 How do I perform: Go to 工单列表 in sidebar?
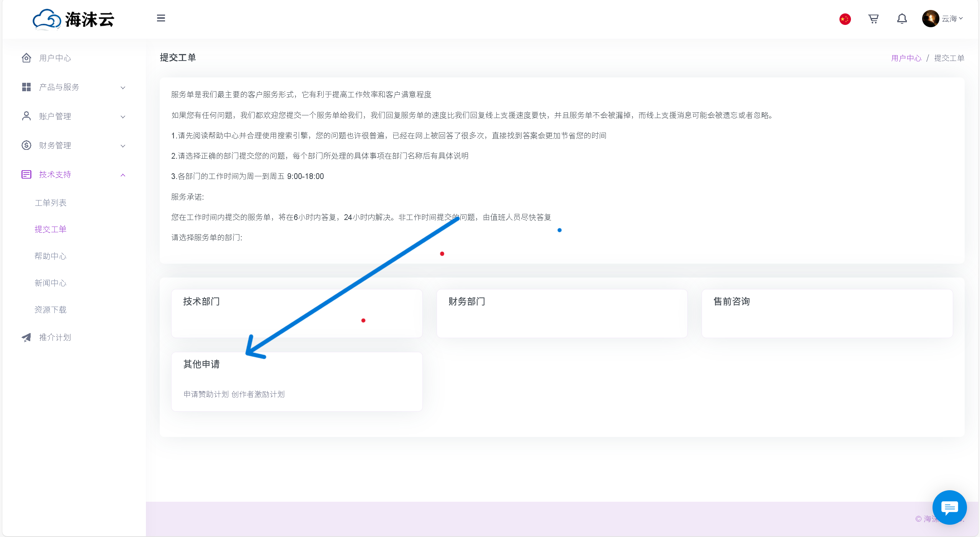[51, 203]
